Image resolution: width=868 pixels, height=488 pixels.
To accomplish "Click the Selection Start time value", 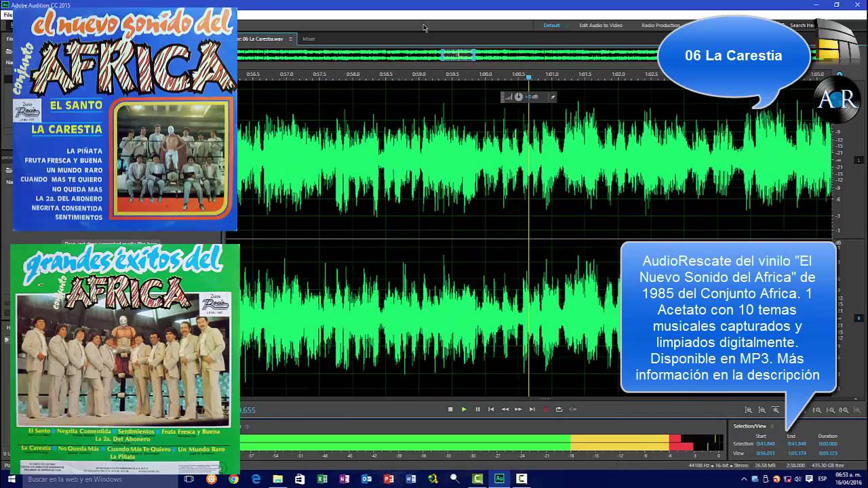I will 766,444.
